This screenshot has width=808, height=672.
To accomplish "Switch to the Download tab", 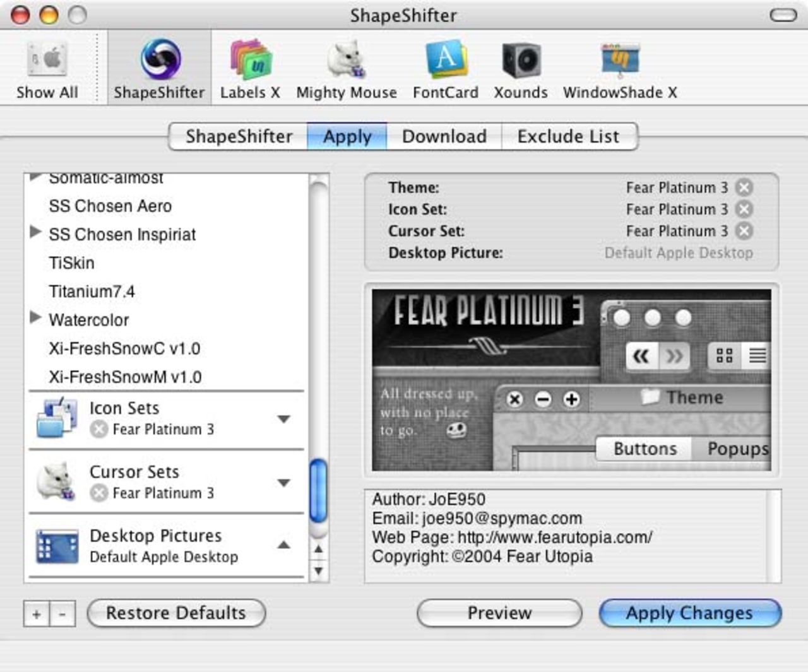I will [x=444, y=136].
